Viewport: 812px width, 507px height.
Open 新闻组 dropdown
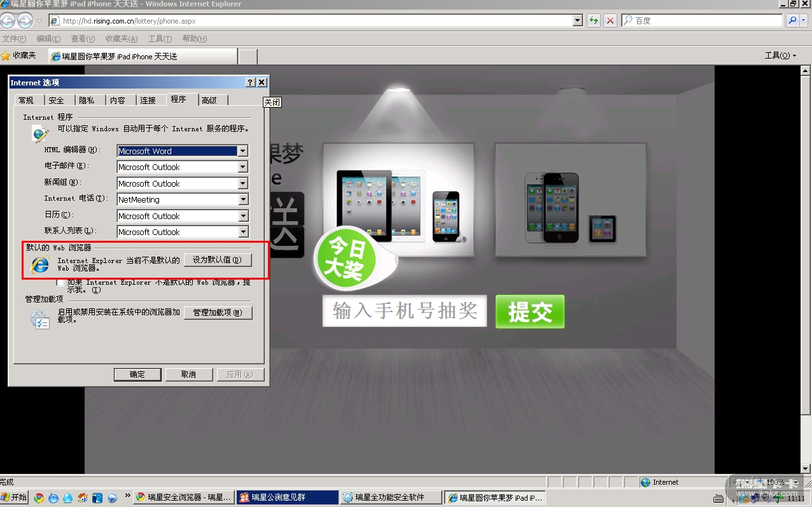(242, 183)
